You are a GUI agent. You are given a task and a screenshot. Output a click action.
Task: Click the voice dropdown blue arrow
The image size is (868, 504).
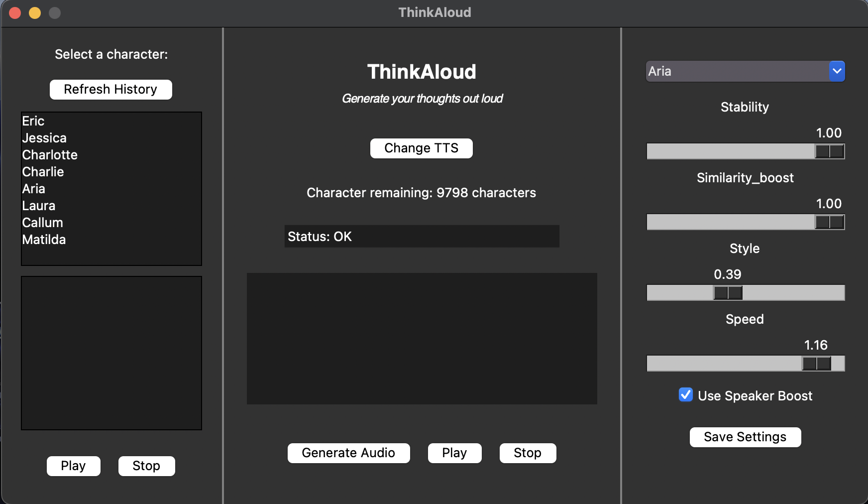tap(837, 71)
